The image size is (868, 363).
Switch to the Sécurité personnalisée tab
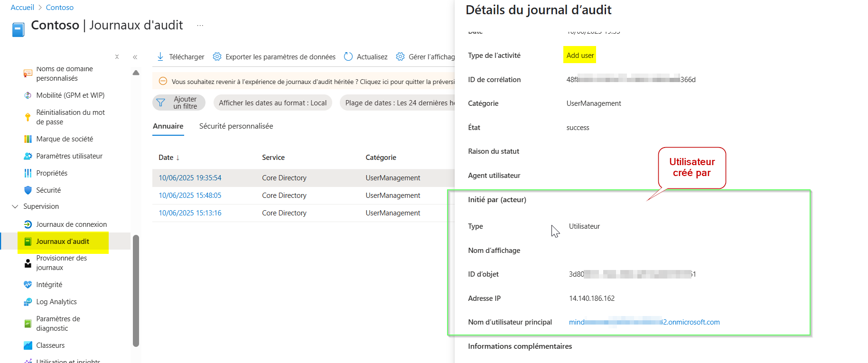(236, 126)
